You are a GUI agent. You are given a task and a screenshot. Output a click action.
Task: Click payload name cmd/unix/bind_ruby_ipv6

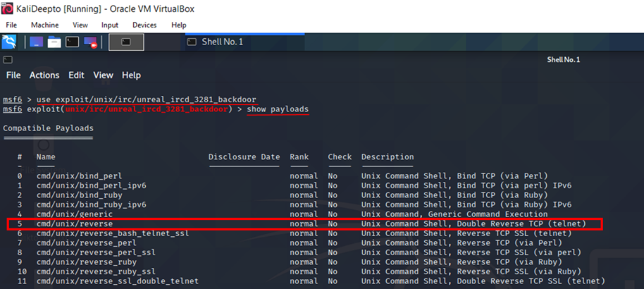(91, 204)
